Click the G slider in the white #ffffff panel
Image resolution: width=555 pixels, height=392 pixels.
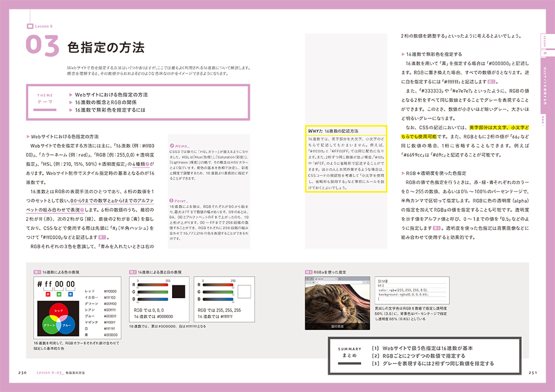pyautogui.click(x=218, y=292)
